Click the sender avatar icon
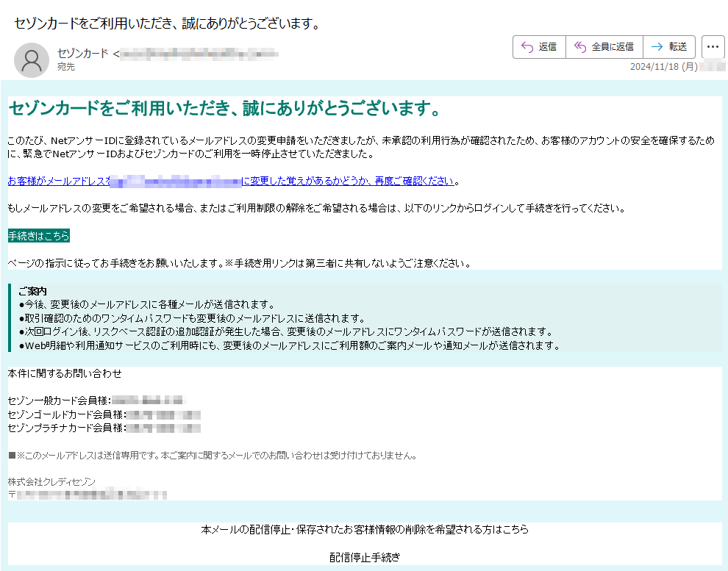The image size is (728, 571). (32, 60)
